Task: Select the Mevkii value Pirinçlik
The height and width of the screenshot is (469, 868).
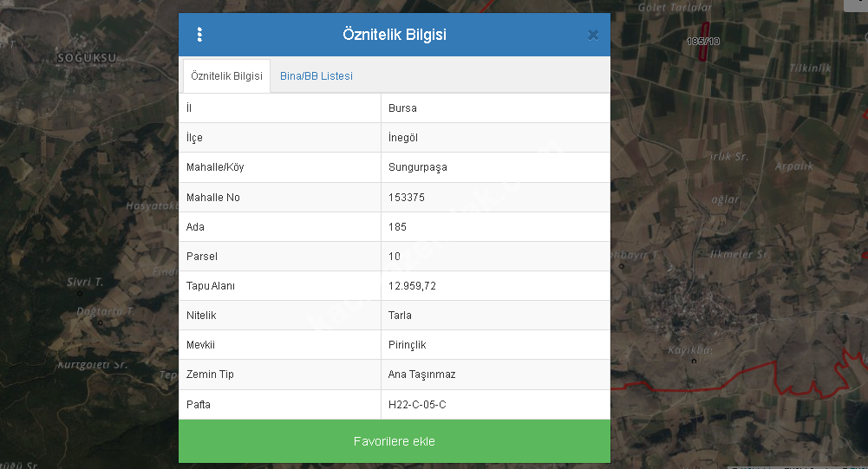Action: pos(408,345)
